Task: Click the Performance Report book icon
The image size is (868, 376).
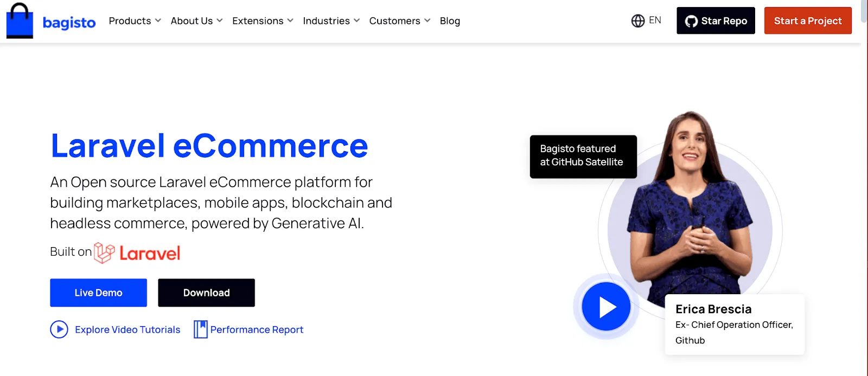Action: [x=201, y=329]
